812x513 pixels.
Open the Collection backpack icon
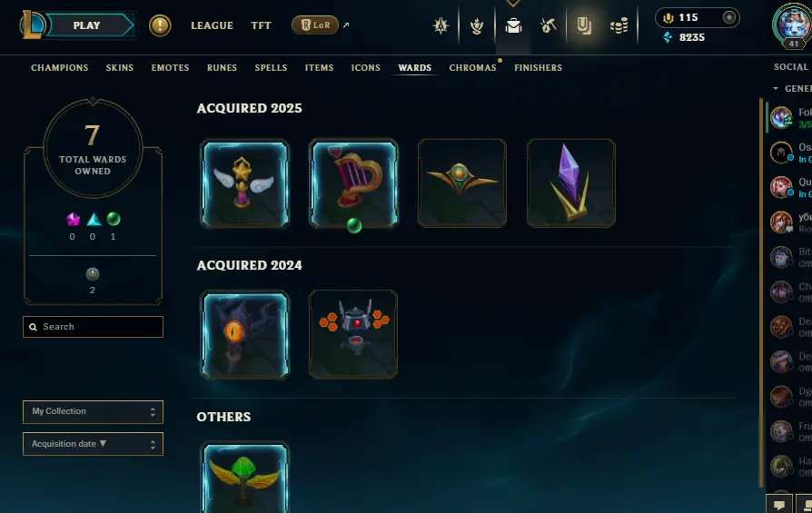[513, 25]
